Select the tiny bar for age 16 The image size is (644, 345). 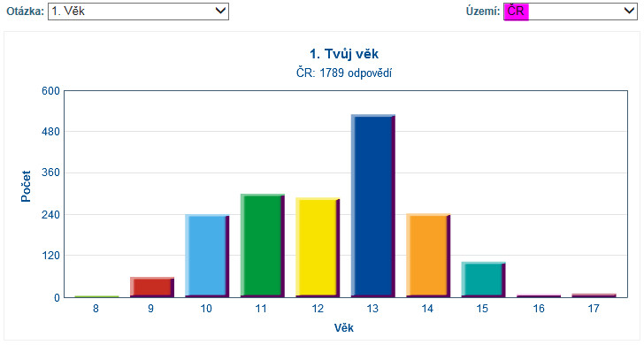(539, 296)
